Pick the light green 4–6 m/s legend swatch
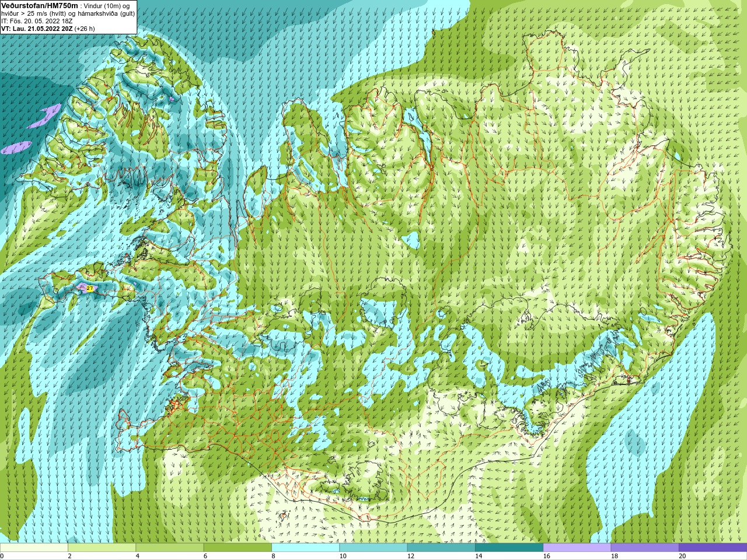 (x=170, y=548)
